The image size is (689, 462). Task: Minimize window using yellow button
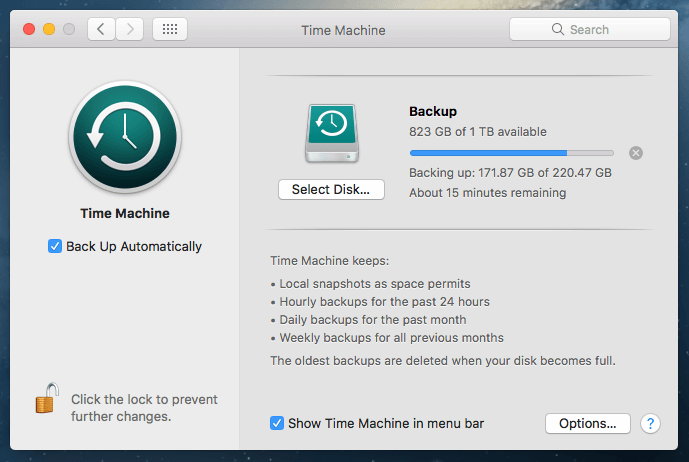point(49,29)
